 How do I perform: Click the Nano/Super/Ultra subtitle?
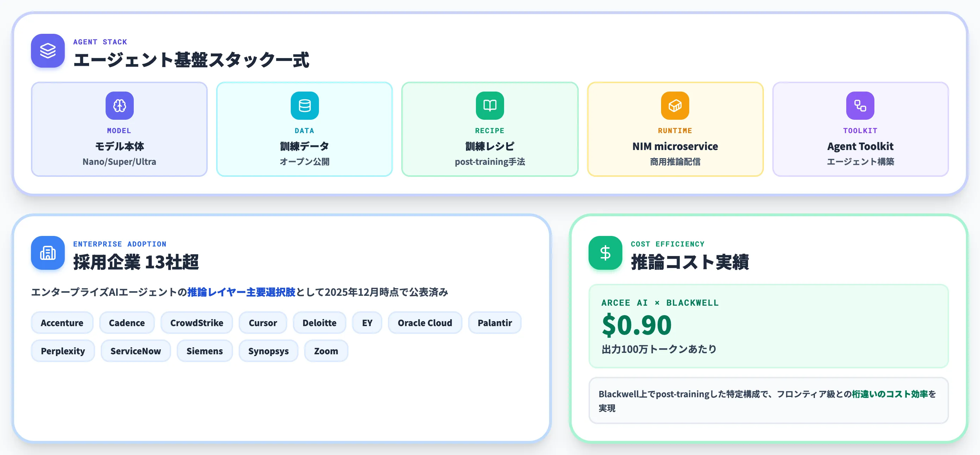coord(119,162)
